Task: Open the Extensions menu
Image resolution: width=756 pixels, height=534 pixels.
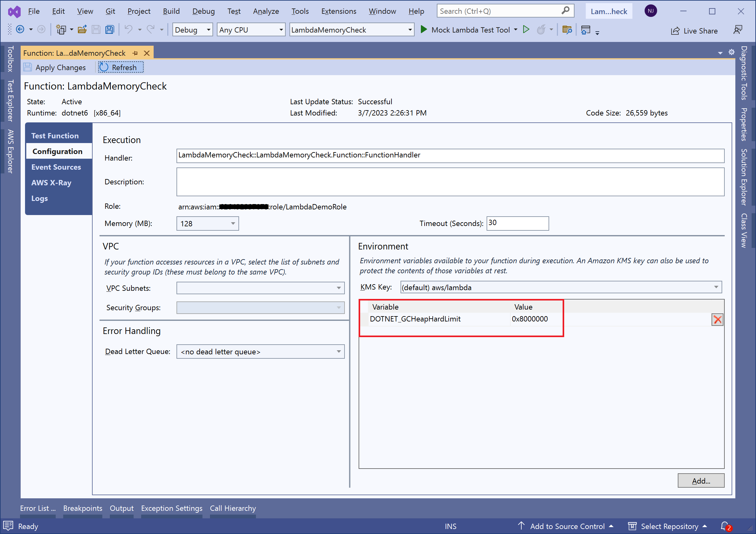Action: [x=339, y=11]
